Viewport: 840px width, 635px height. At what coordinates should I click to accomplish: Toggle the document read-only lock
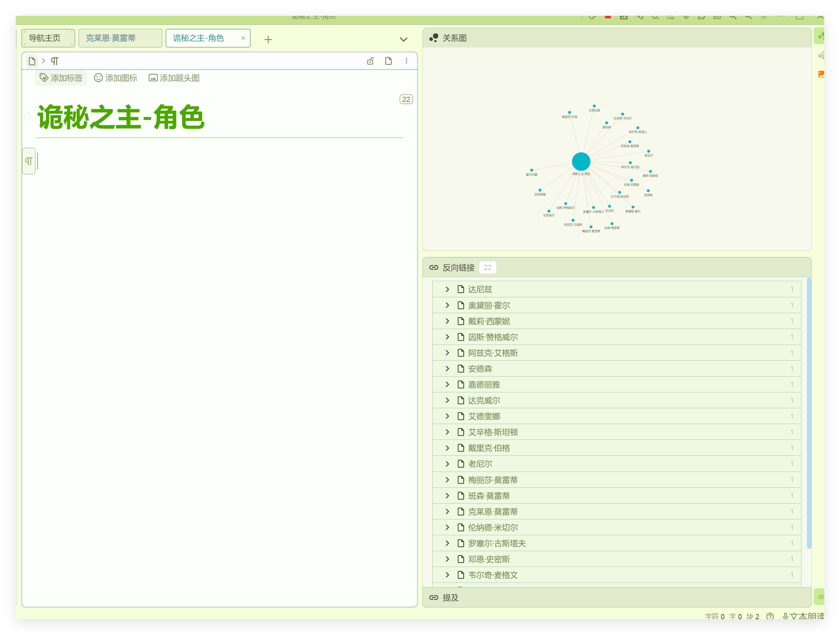[370, 61]
